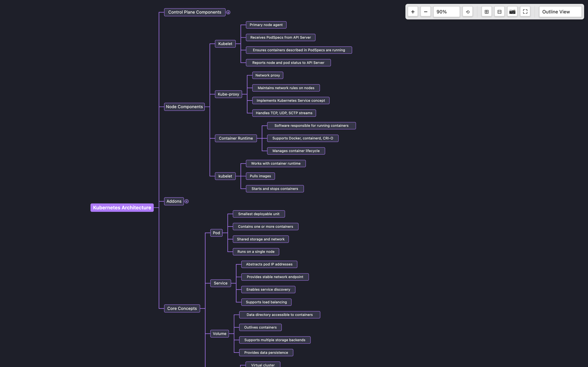Select the Core Concepts node
Viewport: 588px width, 367px height.
(x=182, y=308)
